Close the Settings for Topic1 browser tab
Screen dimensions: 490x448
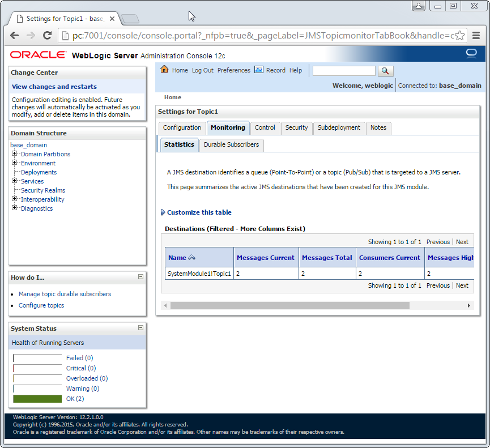pyautogui.click(x=112, y=19)
